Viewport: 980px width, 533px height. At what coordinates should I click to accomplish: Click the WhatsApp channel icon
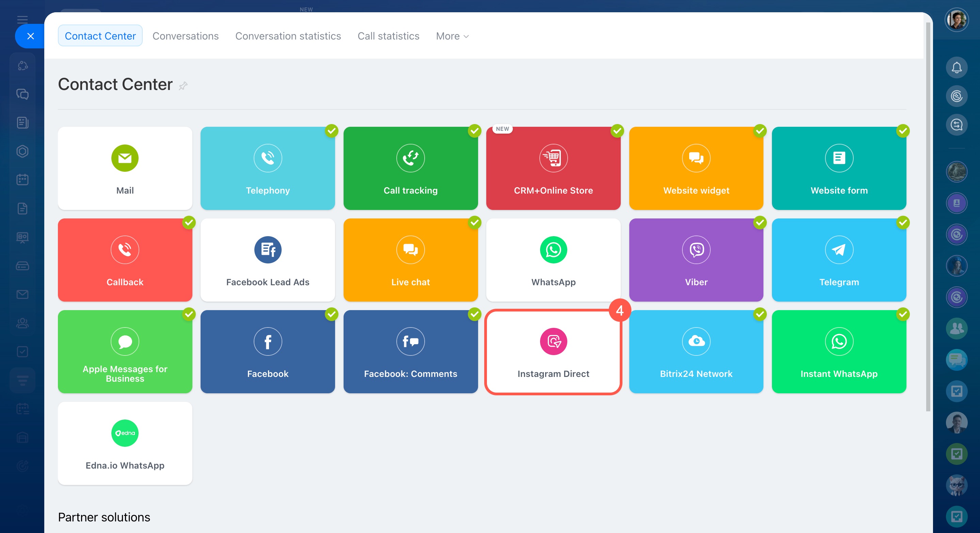tap(553, 250)
